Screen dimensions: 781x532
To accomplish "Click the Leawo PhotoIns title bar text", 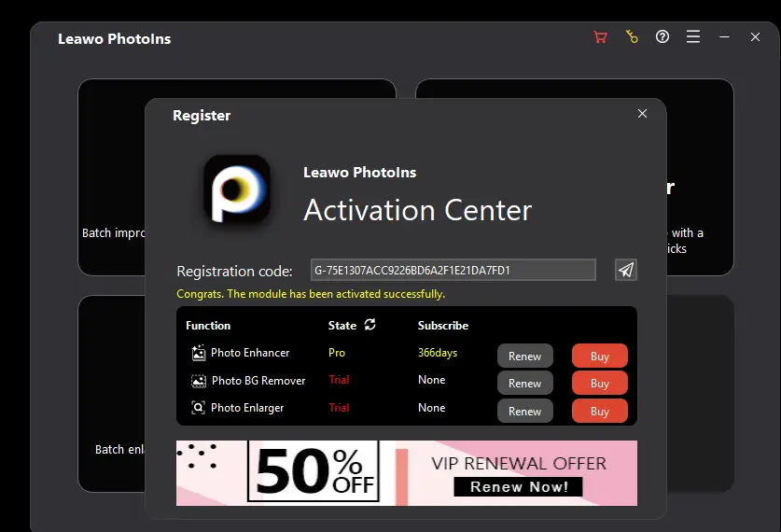I will coord(114,39).
